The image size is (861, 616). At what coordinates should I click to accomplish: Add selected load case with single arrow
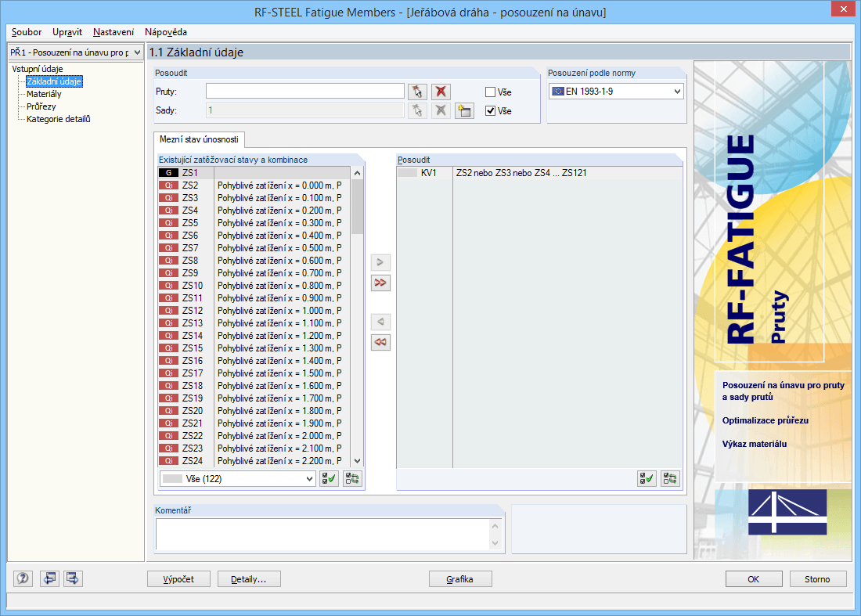[x=380, y=262]
